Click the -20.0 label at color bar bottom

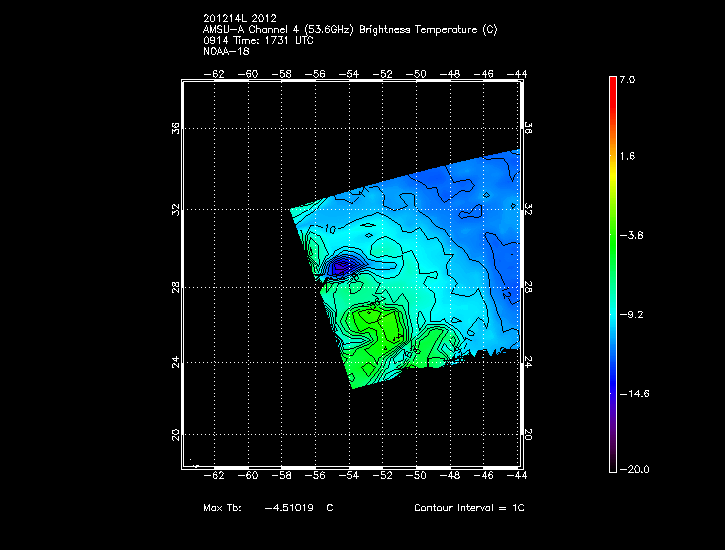pyautogui.click(x=633, y=469)
